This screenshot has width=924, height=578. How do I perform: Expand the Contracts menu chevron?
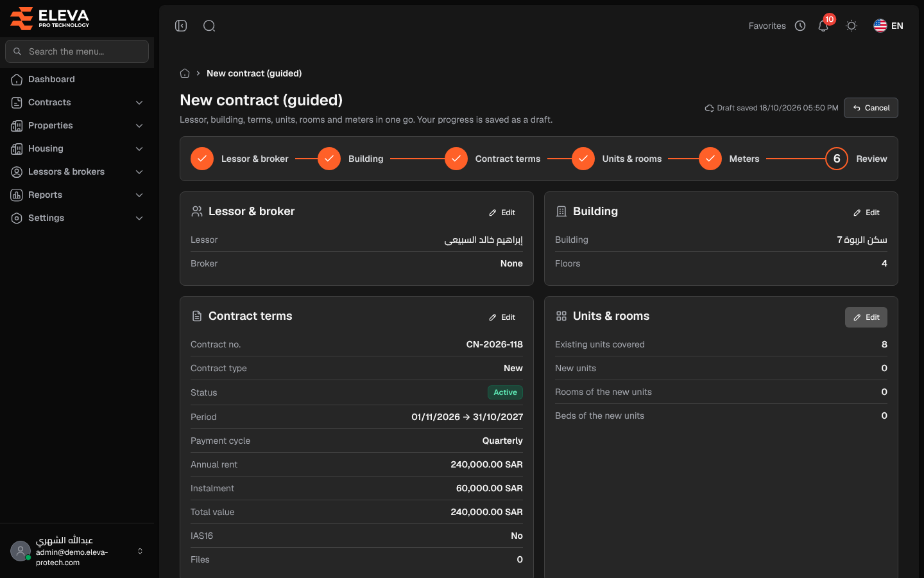[x=139, y=103]
